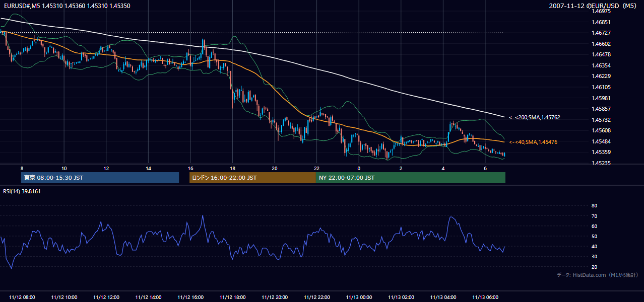Click hour label 10 under price chart

click(64, 168)
